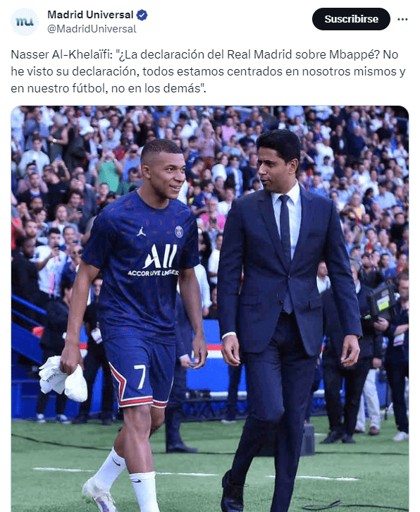Click the last tweet line ending 'los demás'
Viewport: 420px width, 512px height.
pos(109,88)
